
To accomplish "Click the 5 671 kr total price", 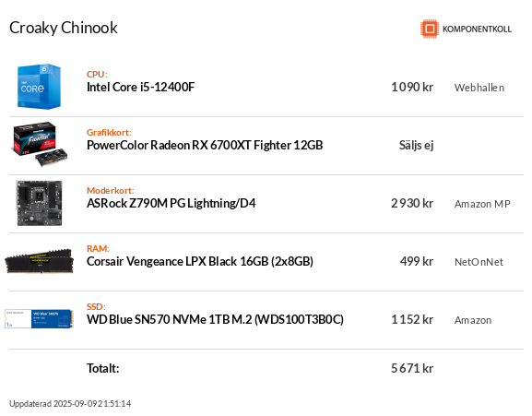I will click(x=412, y=368).
